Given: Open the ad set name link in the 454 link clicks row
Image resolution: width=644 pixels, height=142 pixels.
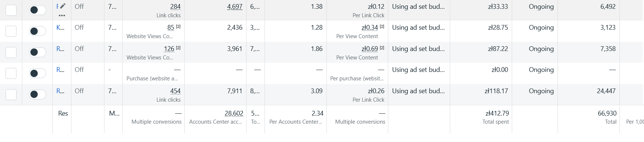Looking at the screenshot, I should [60, 91].
